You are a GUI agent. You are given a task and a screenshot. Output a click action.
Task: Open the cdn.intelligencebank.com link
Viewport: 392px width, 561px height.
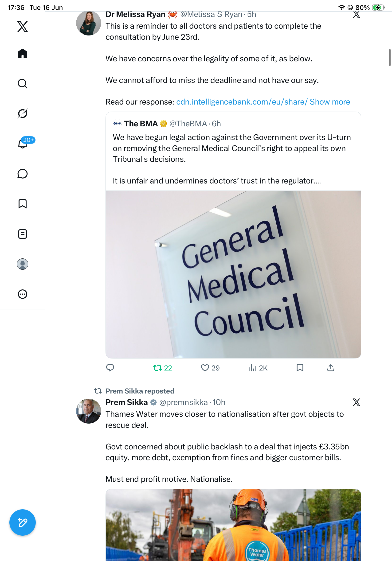(x=242, y=102)
